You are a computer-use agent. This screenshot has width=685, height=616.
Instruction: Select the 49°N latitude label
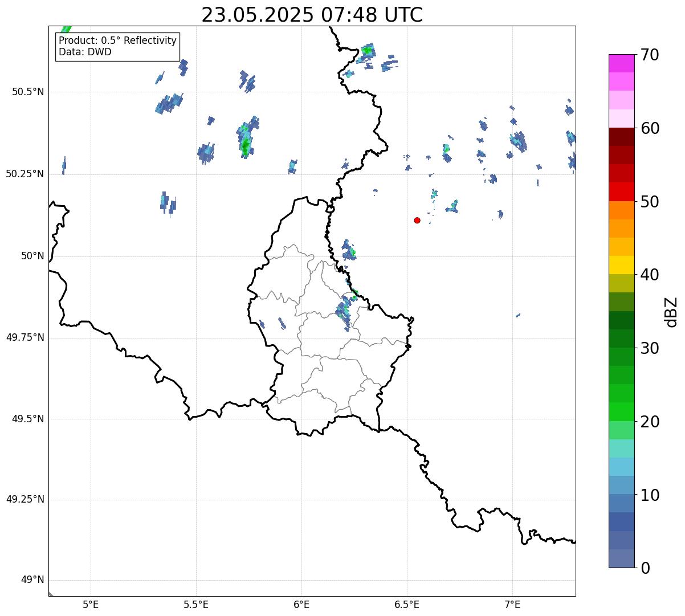(x=32, y=580)
